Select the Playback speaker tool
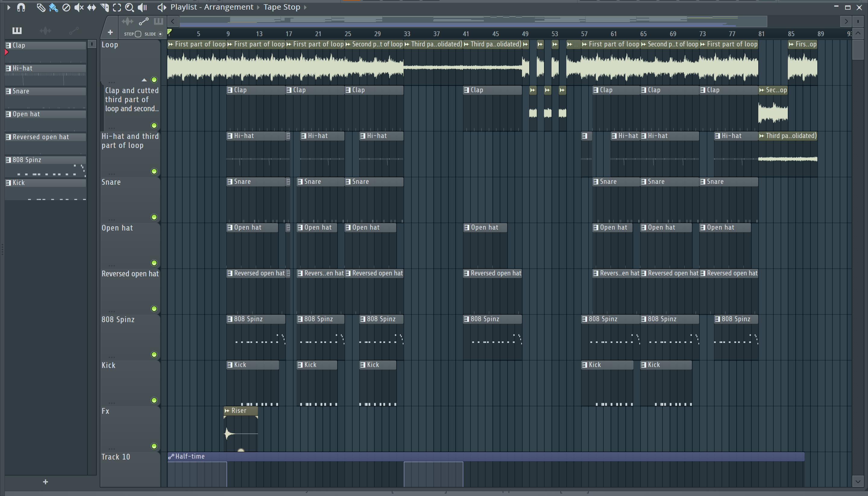The image size is (868, 496). [x=142, y=7]
